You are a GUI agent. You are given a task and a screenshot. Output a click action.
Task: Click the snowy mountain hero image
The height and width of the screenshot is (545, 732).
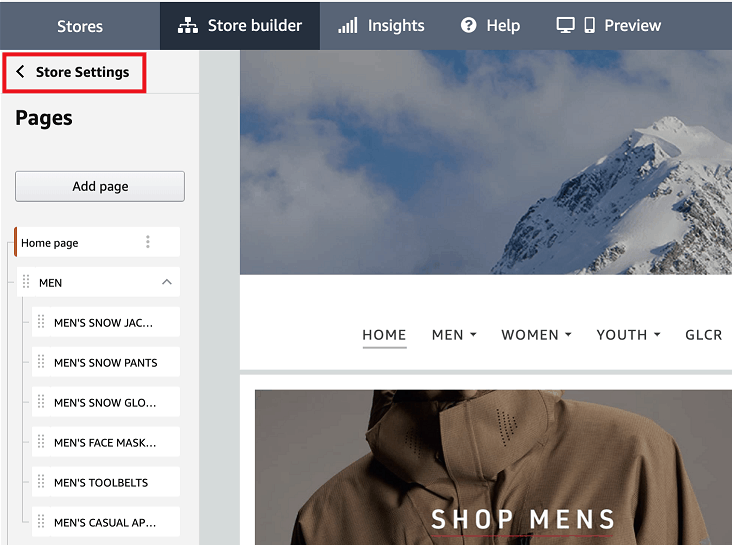pyautogui.click(x=486, y=162)
